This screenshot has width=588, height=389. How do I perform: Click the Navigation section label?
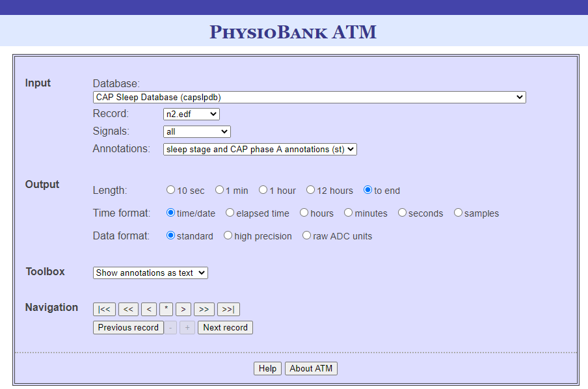click(51, 307)
